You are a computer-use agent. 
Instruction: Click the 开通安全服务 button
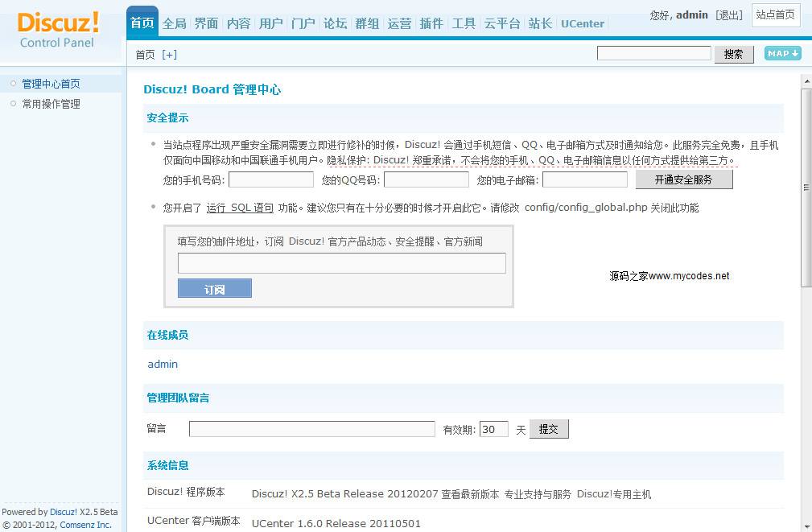tap(684, 179)
